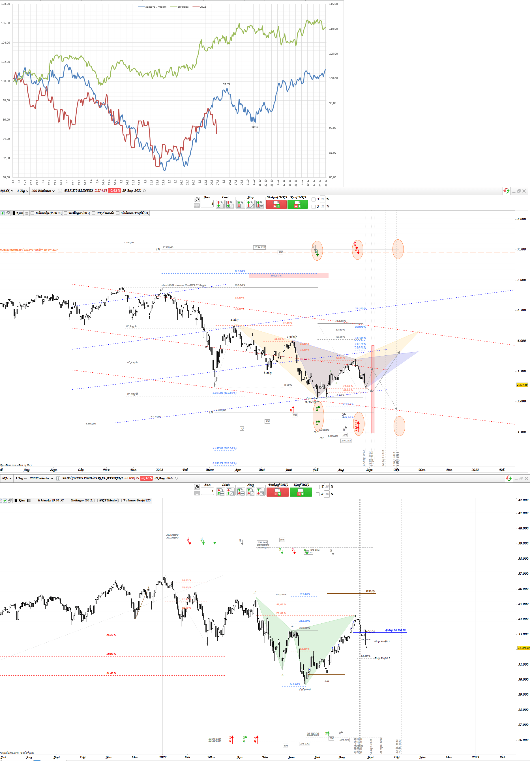Click info icon beside DAX KURSINDEX title

[60, 191]
